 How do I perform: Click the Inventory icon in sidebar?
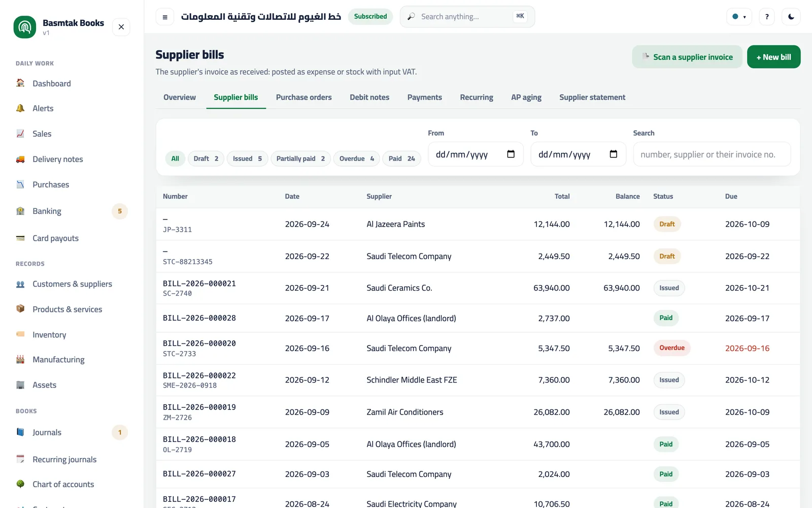point(20,334)
